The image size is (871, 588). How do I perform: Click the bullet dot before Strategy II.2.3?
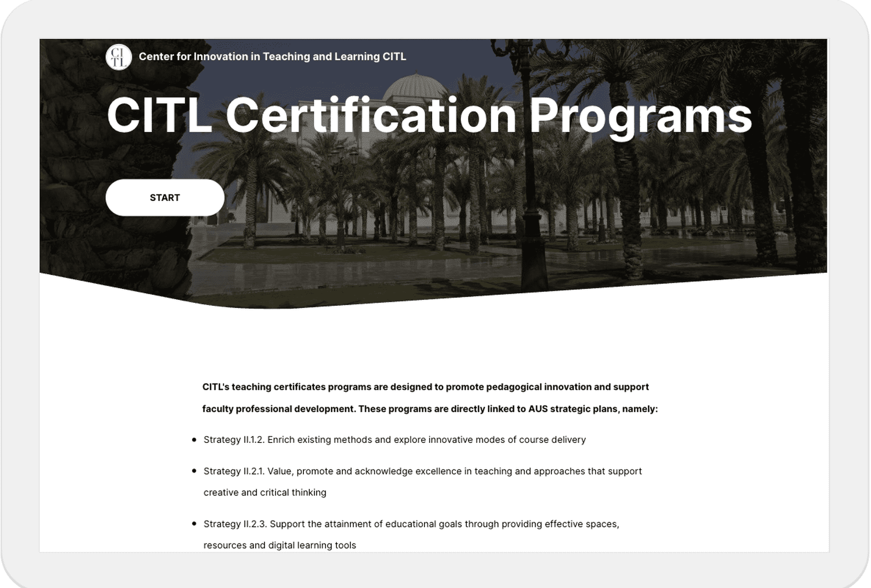click(194, 524)
